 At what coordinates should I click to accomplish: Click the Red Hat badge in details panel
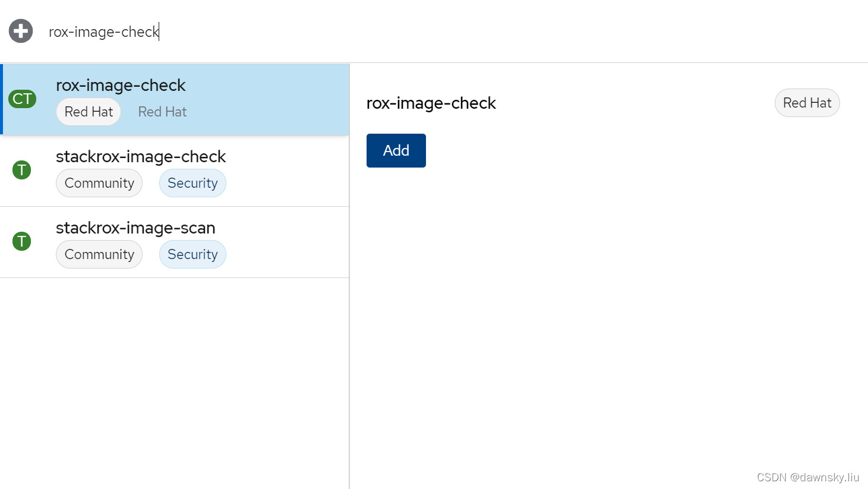pos(807,103)
